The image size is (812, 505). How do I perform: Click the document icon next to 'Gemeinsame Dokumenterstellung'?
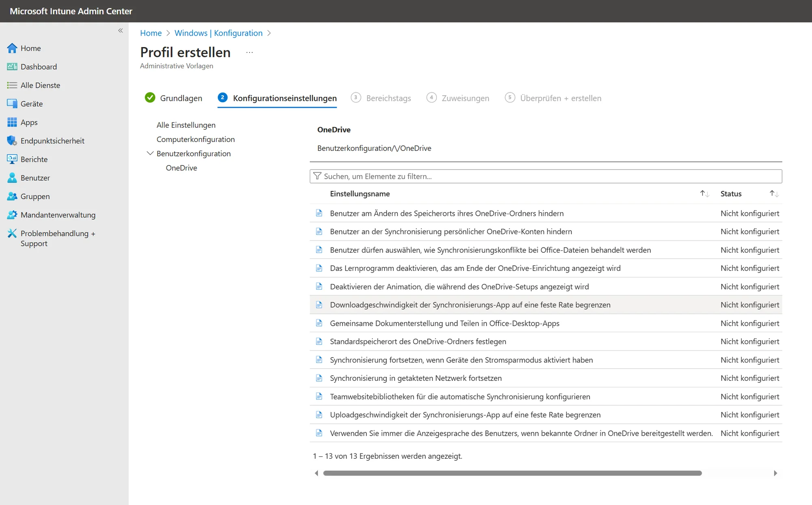tap(320, 322)
